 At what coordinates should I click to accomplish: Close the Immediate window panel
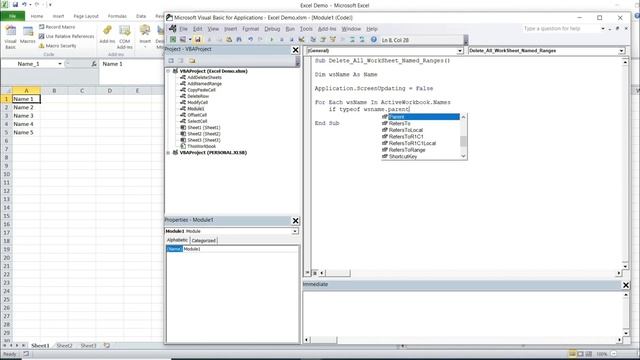[626, 285]
